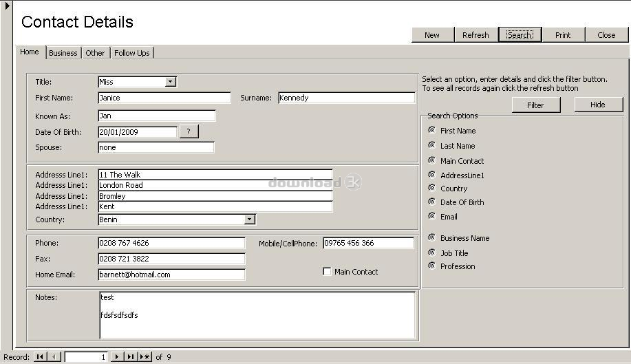
Task: Expand the Title dropdown
Action: 171,82
